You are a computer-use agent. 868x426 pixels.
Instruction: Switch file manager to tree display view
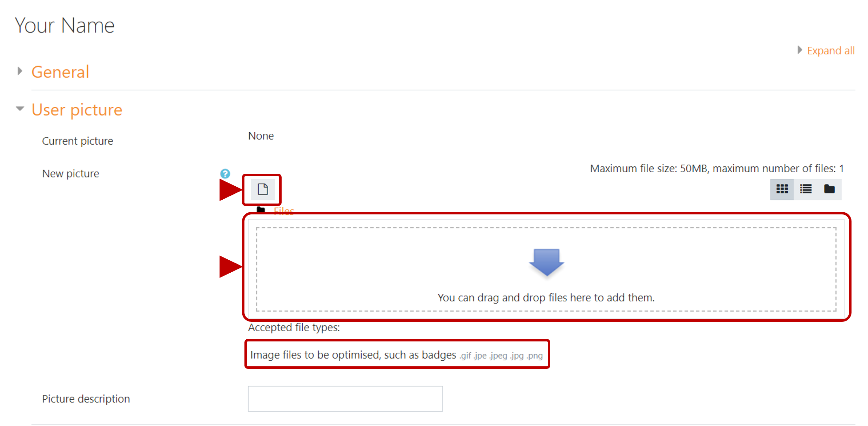click(x=830, y=189)
